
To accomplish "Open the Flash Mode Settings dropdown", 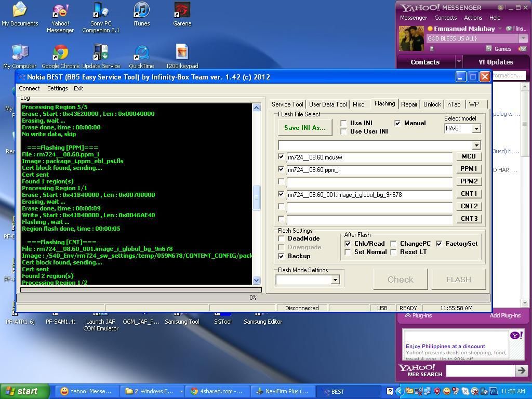I will click(335, 280).
